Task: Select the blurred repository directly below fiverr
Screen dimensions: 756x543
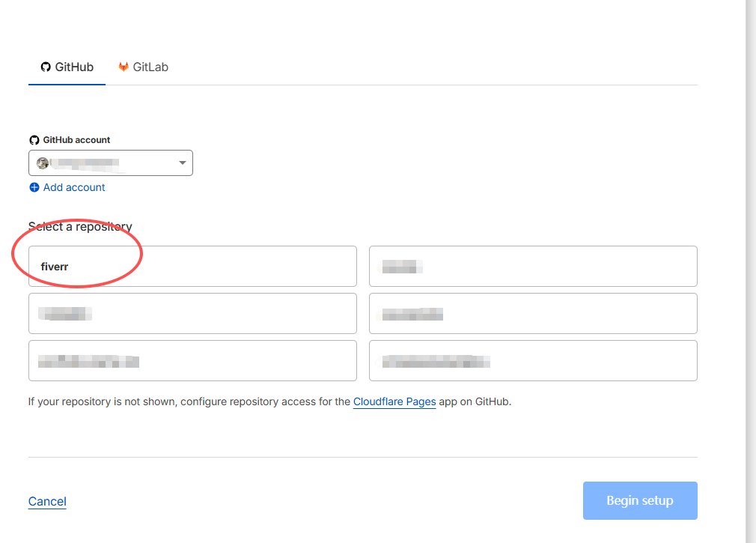Action: click(192, 313)
